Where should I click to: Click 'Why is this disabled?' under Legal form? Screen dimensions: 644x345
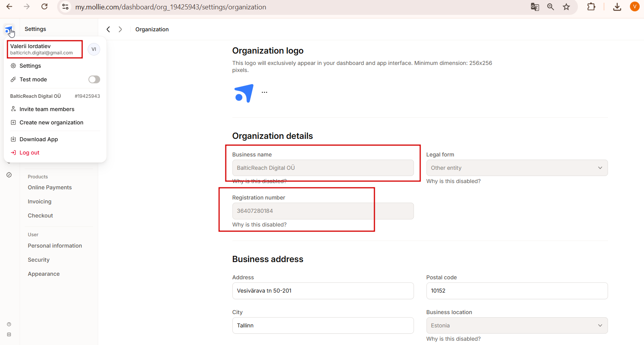pyautogui.click(x=453, y=181)
